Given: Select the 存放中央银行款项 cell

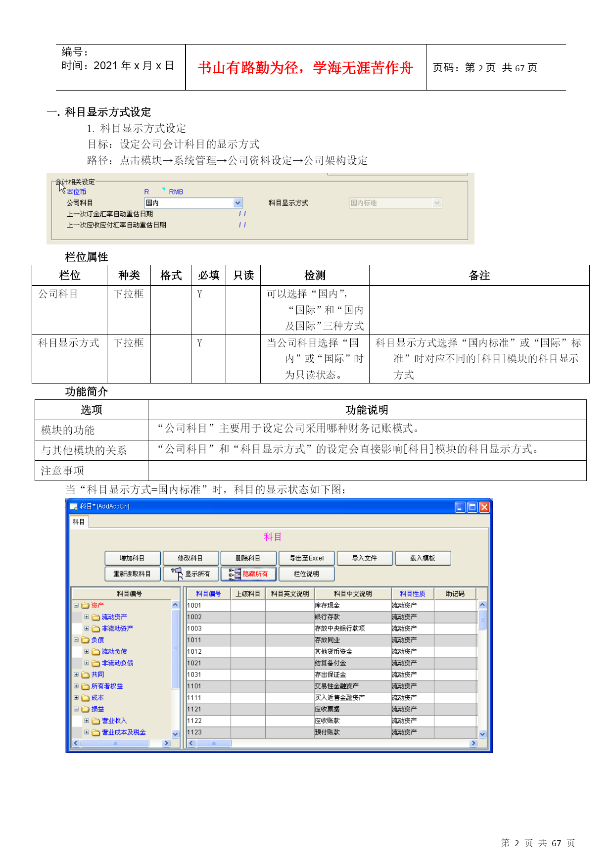Looking at the screenshot, I should 353,628.
